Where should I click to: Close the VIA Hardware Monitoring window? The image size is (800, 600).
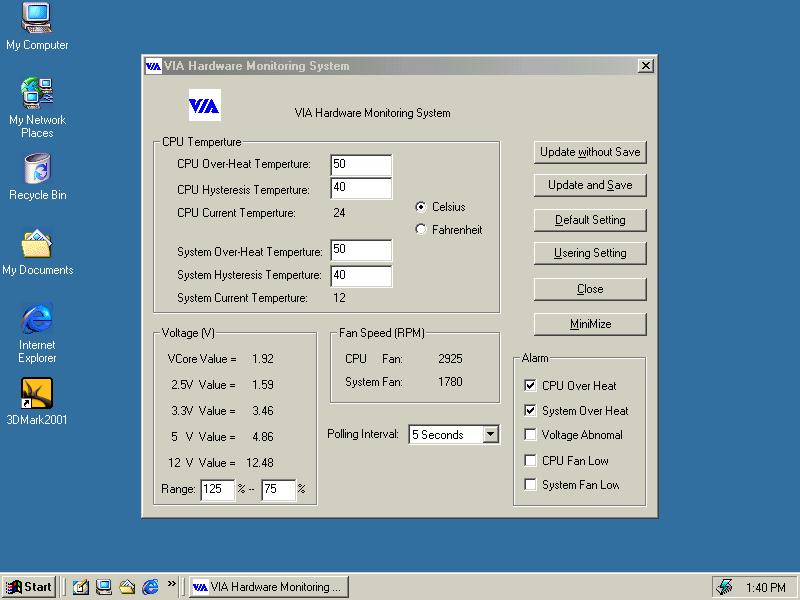645,66
